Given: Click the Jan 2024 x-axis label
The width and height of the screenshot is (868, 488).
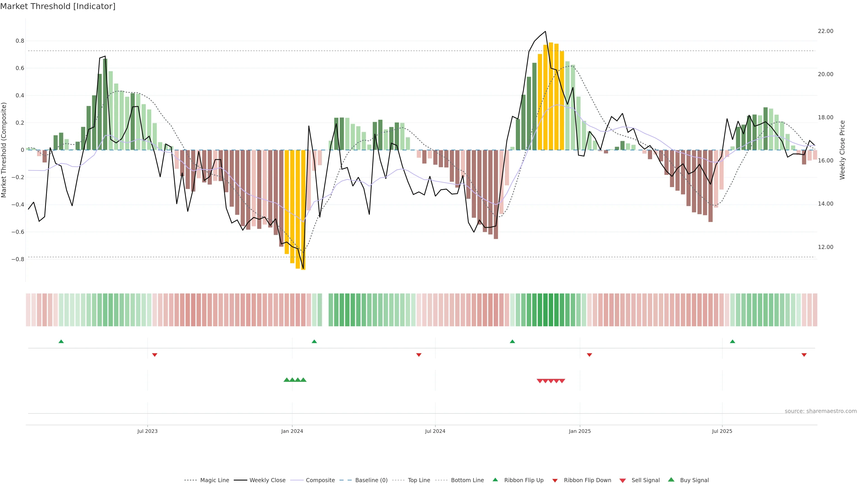Looking at the screenshot, I should pyautogui.click(x=292, y=431).
